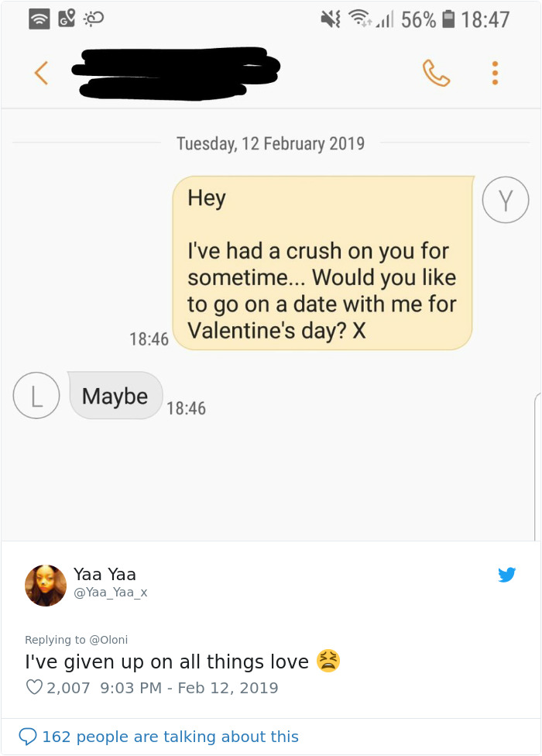The height and width of the screenshot is (756, 542).
Task: Select the 'Maybe' message bubble
Action: coord(115,395)
